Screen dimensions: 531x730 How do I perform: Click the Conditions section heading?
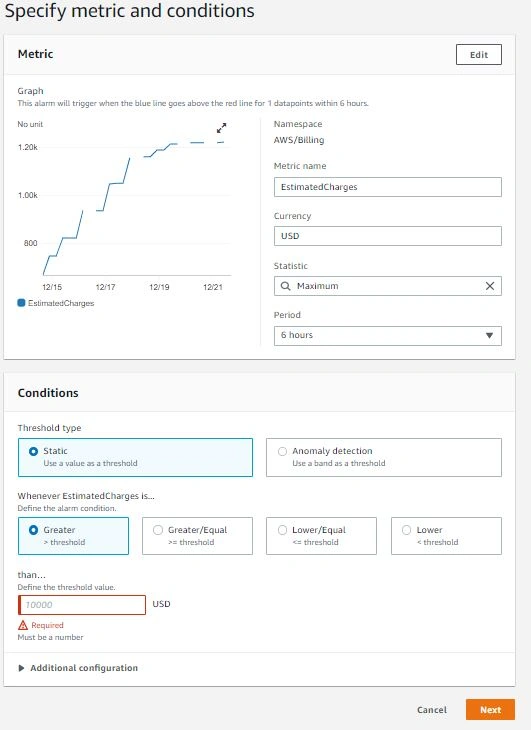tap(48, 392)
